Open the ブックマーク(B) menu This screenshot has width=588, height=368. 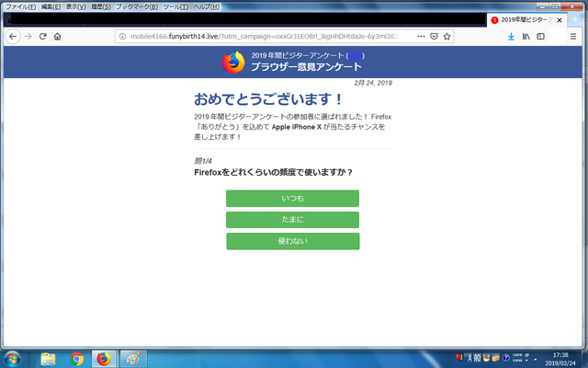point(135,6)
